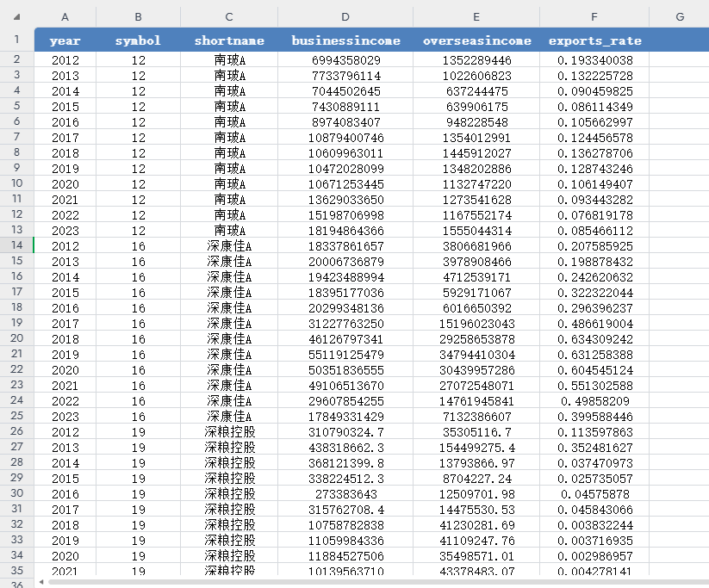
Task: Click the 'year' header cell
Action: click(x=65, y=40)
